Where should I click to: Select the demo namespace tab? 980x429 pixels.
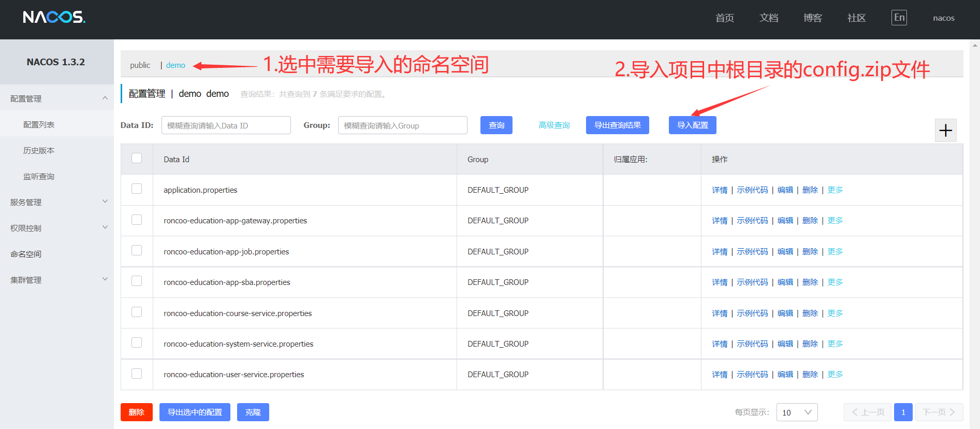[x=175, y=65]
